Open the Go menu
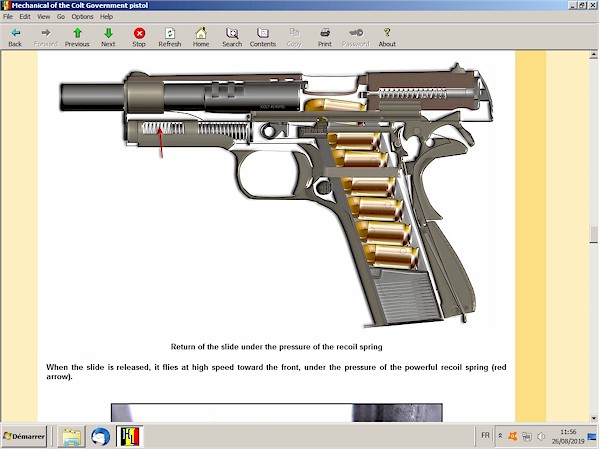Viewport: 600px width, 450px height. click(x=61, y=17)
